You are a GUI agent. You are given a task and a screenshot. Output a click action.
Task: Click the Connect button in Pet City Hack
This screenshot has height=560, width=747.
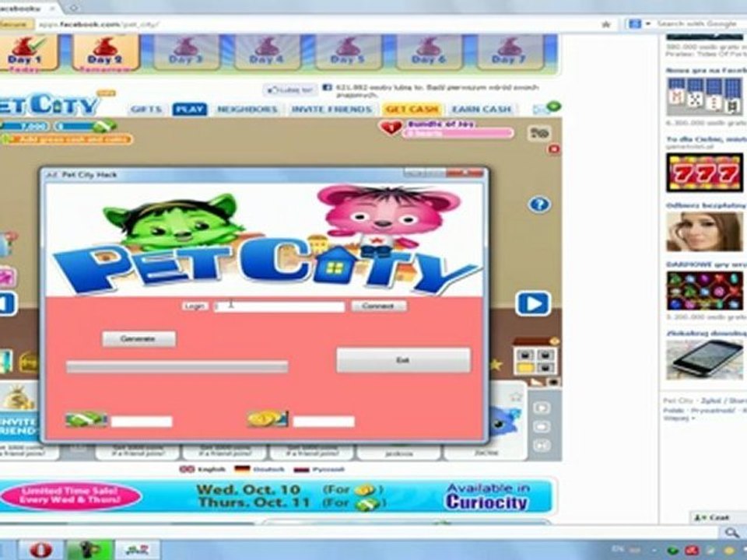379,306
